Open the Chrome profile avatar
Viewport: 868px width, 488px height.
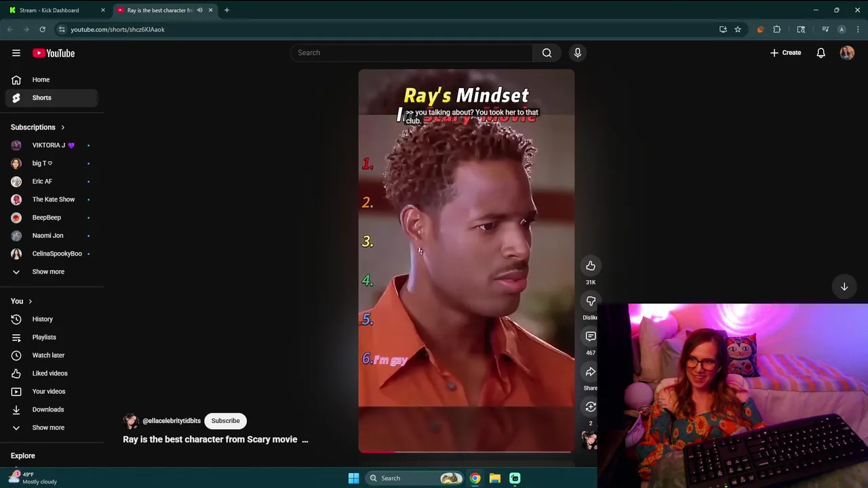(842, 29)
